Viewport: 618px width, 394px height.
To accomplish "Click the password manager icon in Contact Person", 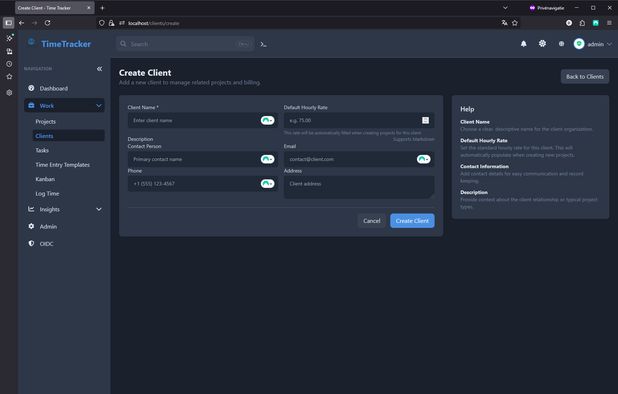I will pyautogui.click(x=268, y=159).
